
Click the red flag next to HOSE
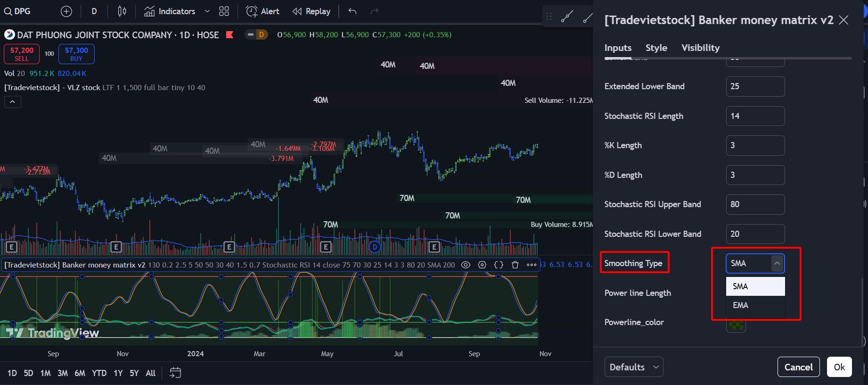point(229,34)
